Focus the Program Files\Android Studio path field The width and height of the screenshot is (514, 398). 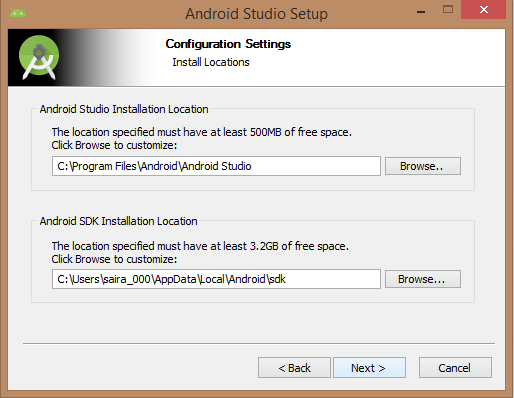click(x=216, y=166)
